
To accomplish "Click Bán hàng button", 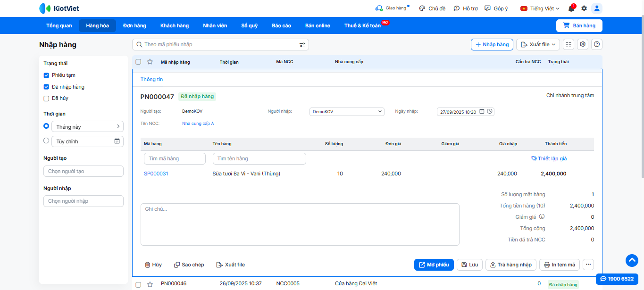I will coord(579,25).
